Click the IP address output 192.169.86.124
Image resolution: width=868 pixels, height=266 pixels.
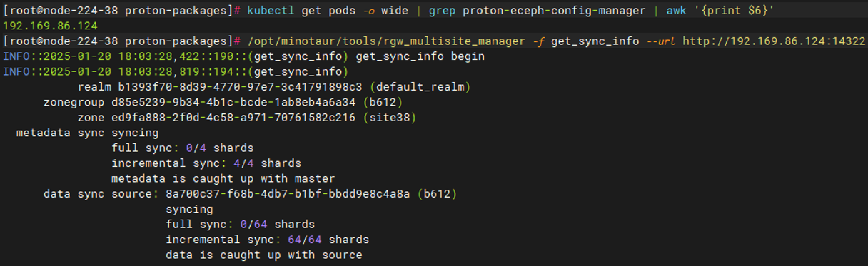[50, 25]
